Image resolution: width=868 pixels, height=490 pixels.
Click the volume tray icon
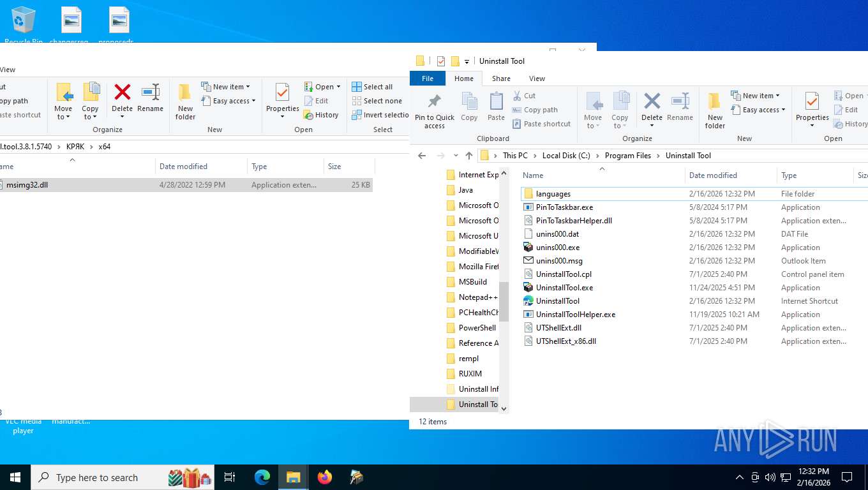[x=770, y=477]
